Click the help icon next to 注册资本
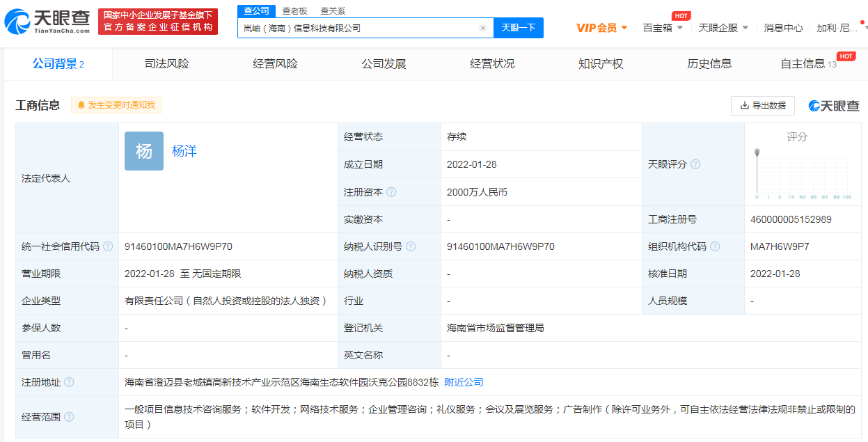This screenshot has height=442, width=868. (391, 192)
